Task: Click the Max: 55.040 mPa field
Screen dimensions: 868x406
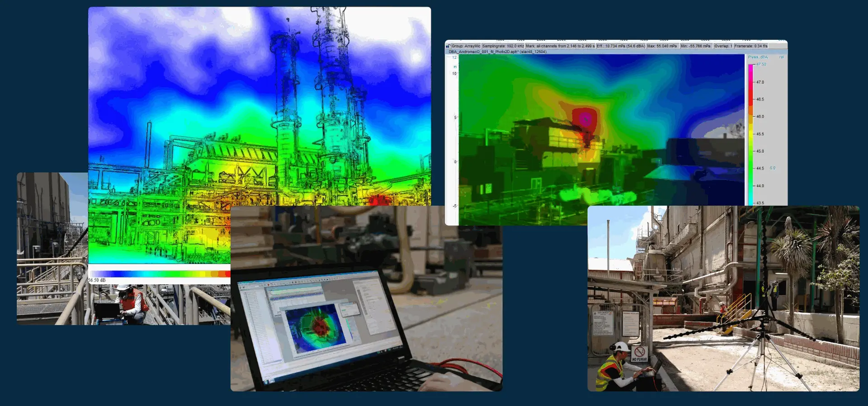Action: tap(662, 46)
